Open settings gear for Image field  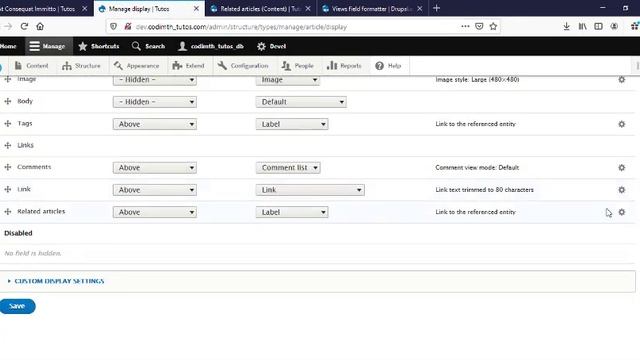(621, 80)
